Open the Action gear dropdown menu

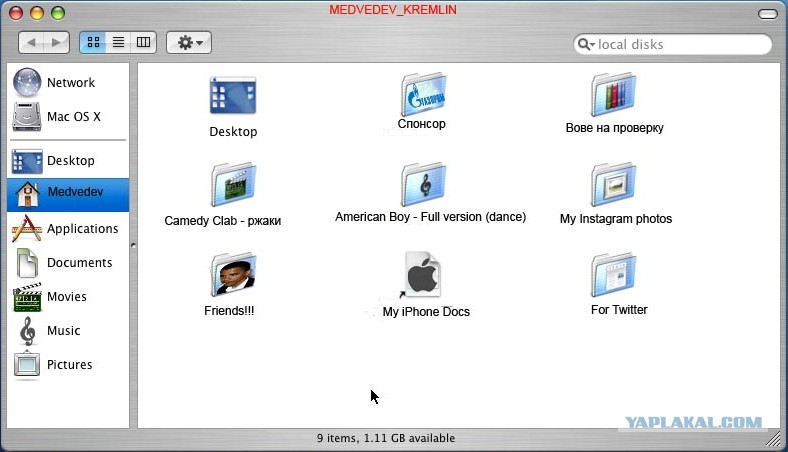click(188, 43)
